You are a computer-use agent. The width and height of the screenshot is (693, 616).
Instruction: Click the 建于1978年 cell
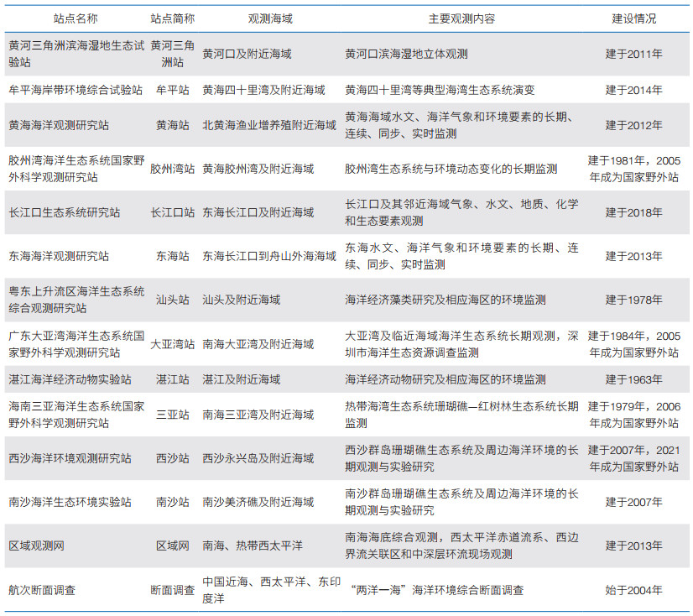633,300
